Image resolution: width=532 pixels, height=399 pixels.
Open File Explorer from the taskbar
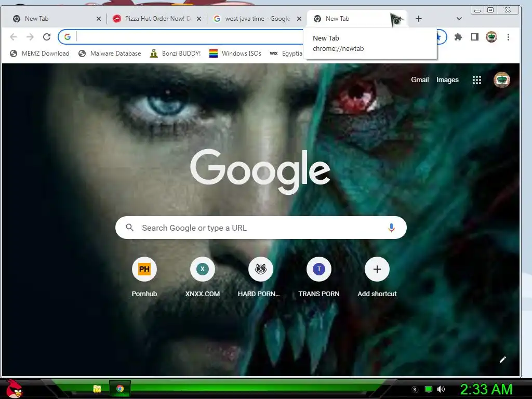pyautogui.click(x=97, y=389)
